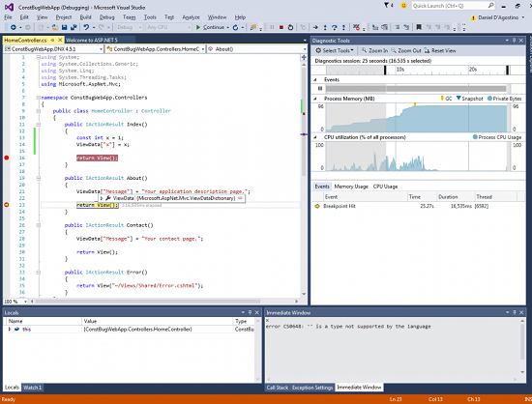Viewport: 532px width, 404px height.
Task: Open the file with the Open File icon
Action: pos(54,27)
